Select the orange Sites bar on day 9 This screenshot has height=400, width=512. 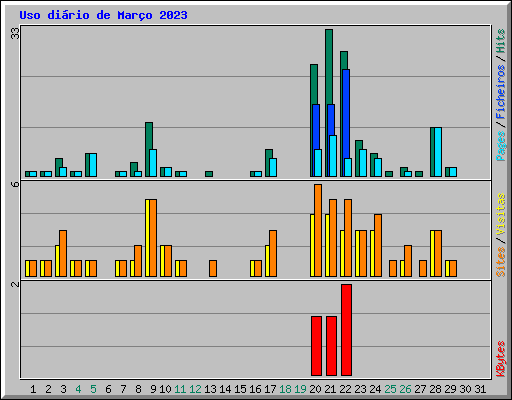(153, 238)
